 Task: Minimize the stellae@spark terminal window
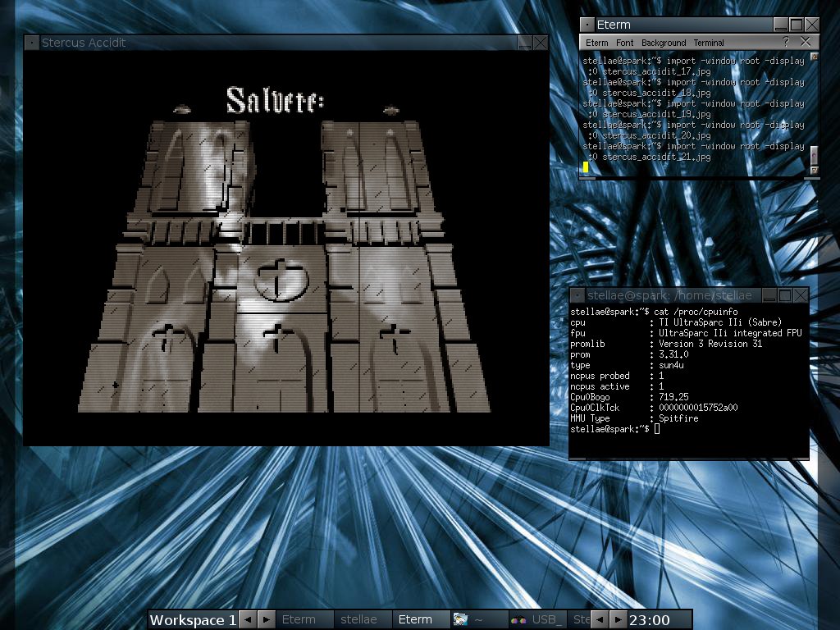[769, 295]
